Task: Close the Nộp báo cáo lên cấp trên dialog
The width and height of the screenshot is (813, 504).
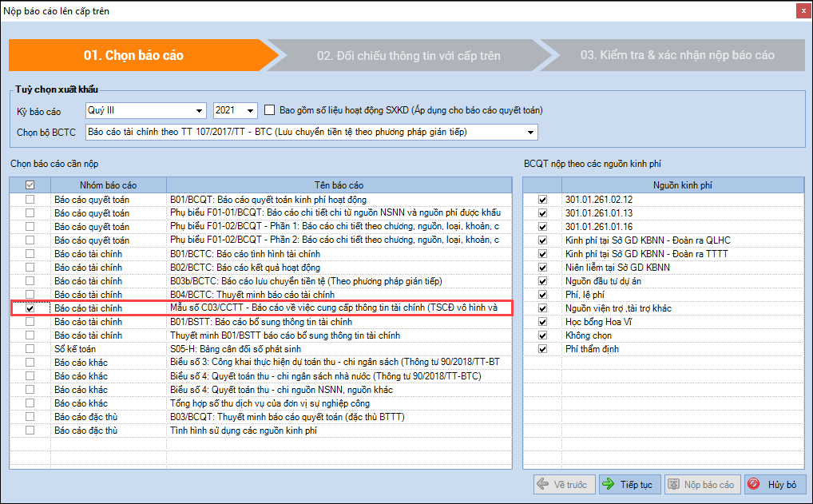Action: pos(800,11)
